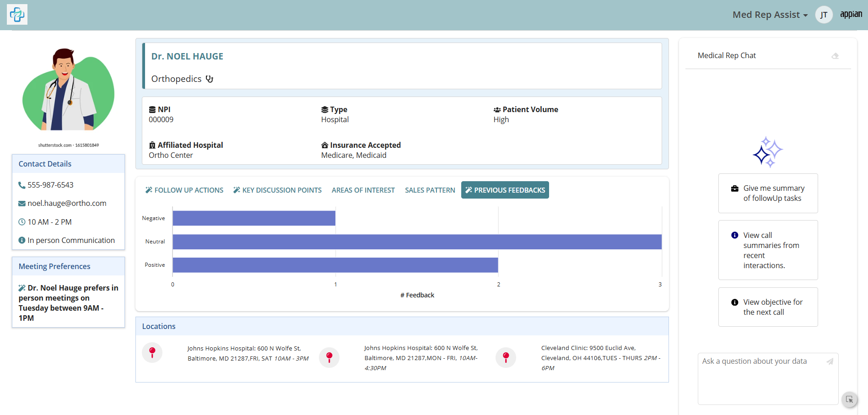The height and width of the screenshot is (415, 868).
Task: Click the Locations section header
Action: point(402,326)
